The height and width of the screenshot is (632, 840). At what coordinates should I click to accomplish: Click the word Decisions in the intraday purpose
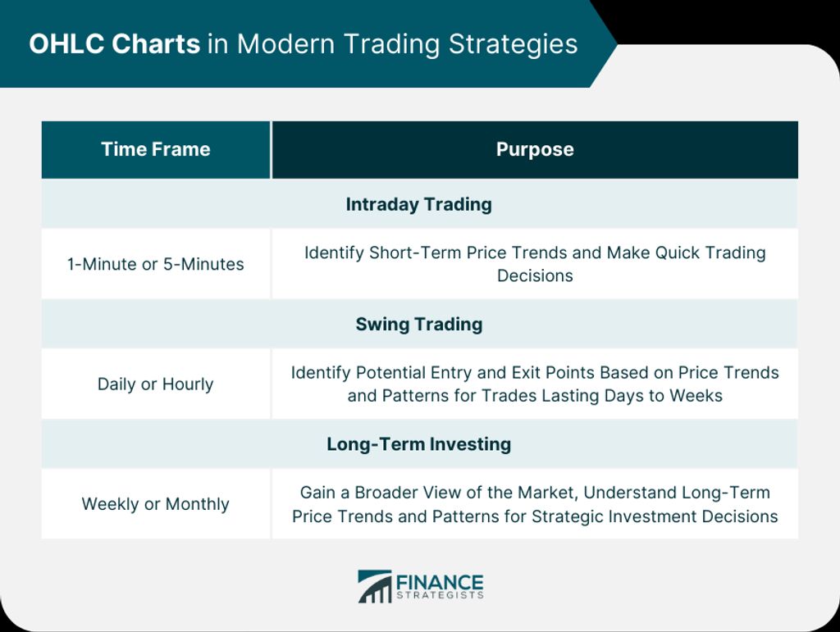pos(535,275)
